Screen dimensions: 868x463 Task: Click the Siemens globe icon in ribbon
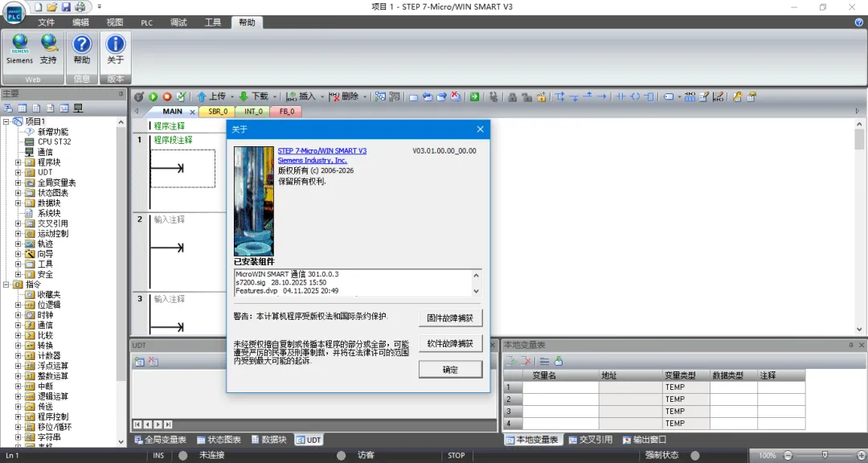pos(20,43)
